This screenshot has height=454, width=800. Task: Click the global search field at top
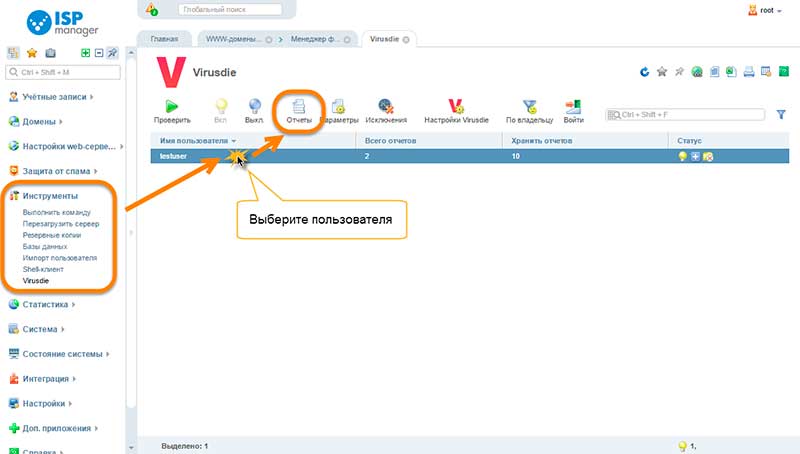[230, 10]
